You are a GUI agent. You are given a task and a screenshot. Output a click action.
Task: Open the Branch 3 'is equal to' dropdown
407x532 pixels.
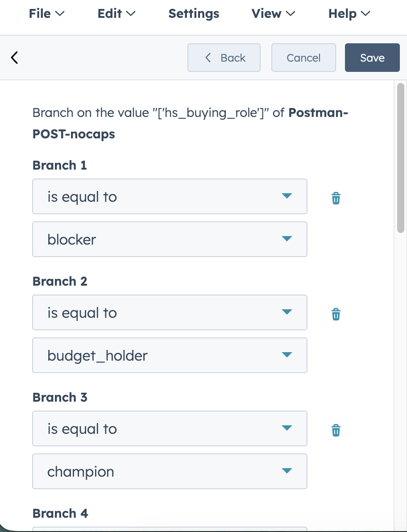[x=170, y=428]
